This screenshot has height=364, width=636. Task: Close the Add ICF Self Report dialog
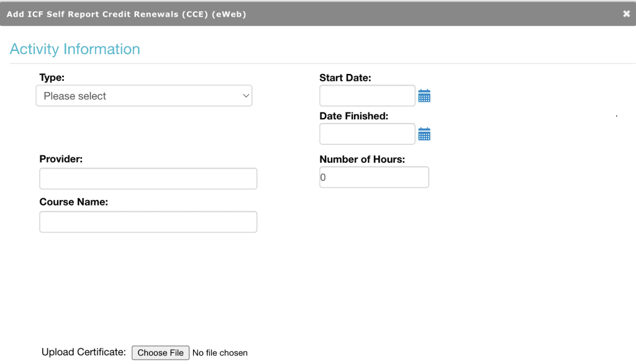627,13
